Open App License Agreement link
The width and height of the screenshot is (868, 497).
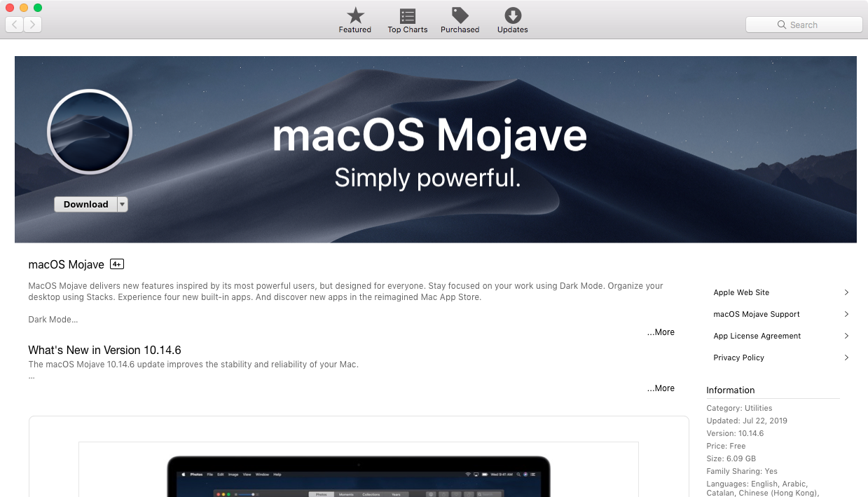757,336
